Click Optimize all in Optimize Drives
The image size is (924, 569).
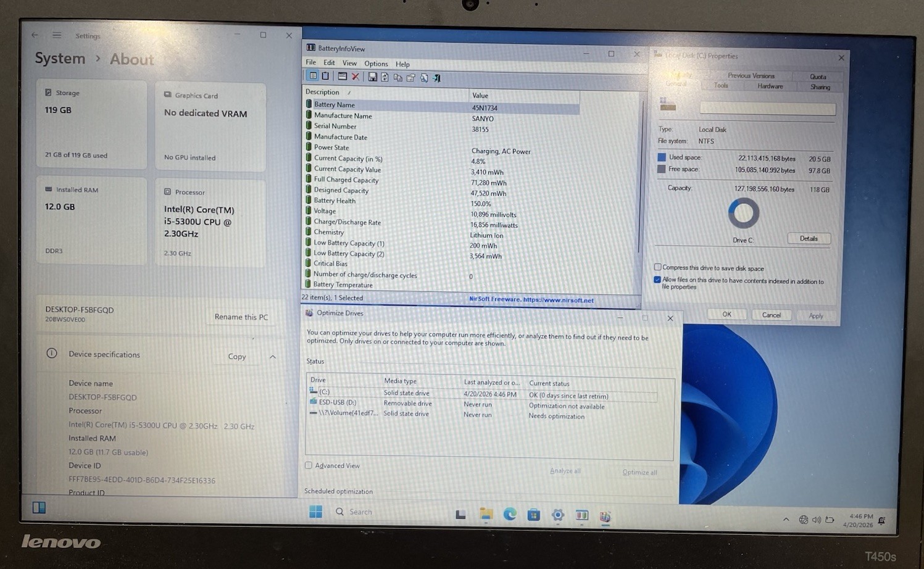point(639,472)
